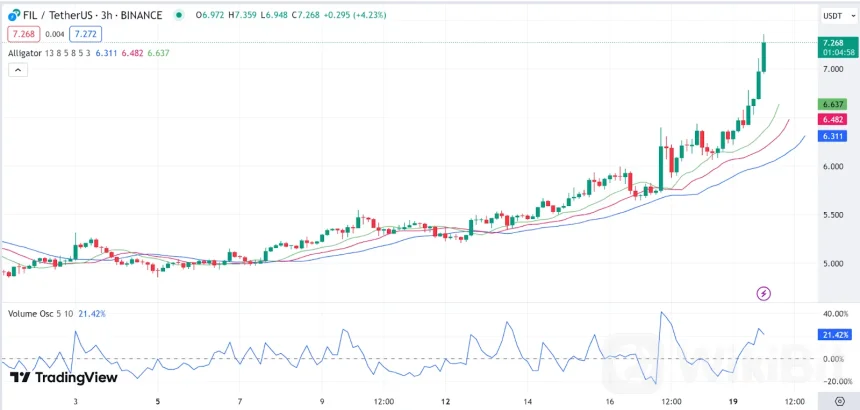Screen dimensions: 860x410
Task: Click the date label 12 on time axis
Action: 445,401
